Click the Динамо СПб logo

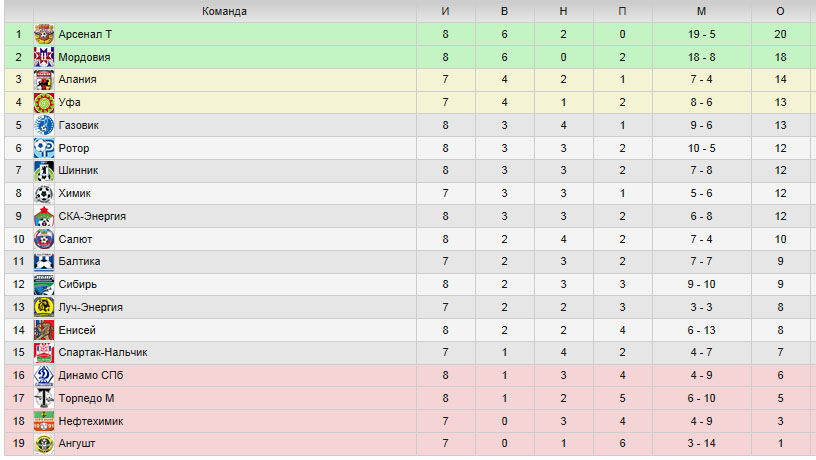point(44,376)
